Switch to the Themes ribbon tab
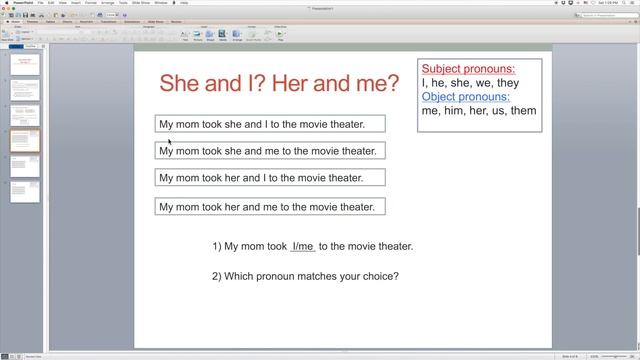640x360 pixels. click(x=32, y=22)
